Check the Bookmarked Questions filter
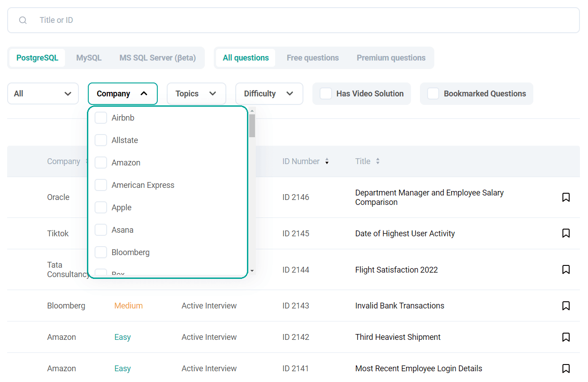The image size is (588, 382). 433,93
